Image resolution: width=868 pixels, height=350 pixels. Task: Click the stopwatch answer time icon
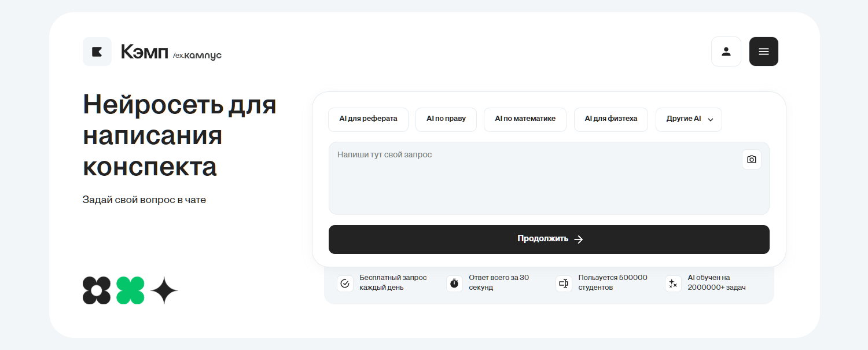(454, 283)
